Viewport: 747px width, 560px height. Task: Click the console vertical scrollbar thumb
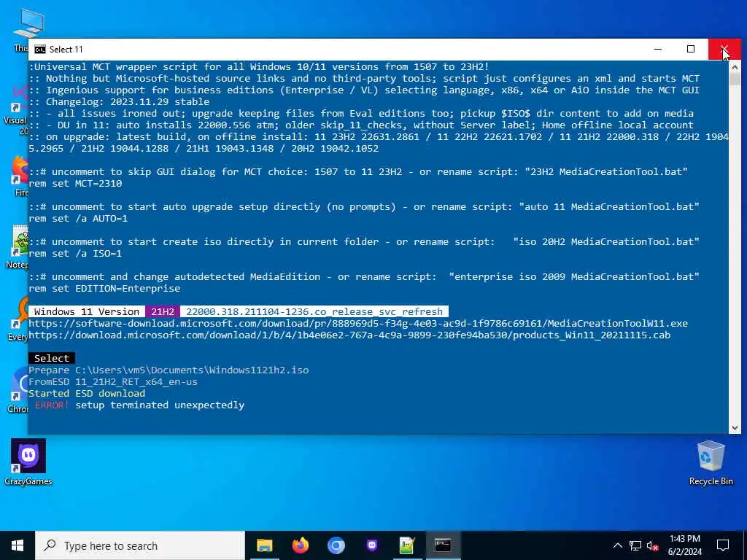pos(735,79)
